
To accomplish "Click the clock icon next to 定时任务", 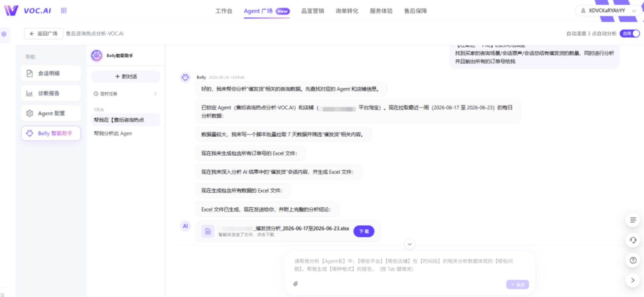I will pos(96,94).
